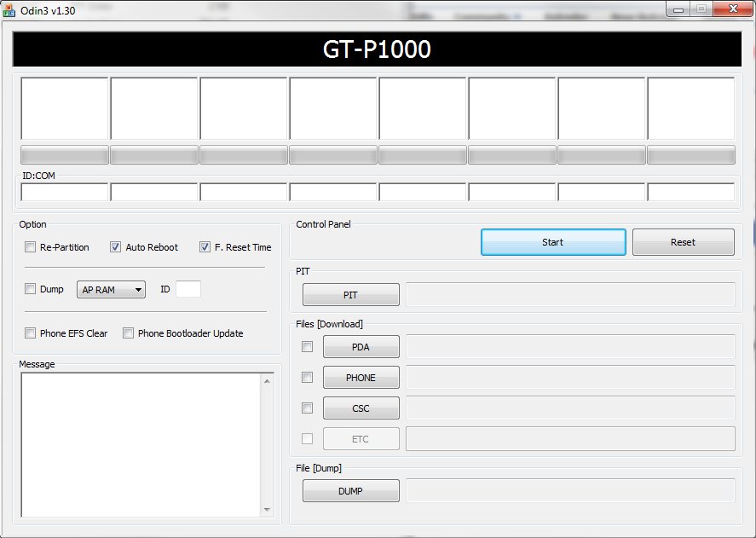Click the ID input box beside Dump
Image resolution: width=756 pixels, height=538 pixels.
pyautogui.click(x=188, y=289)
